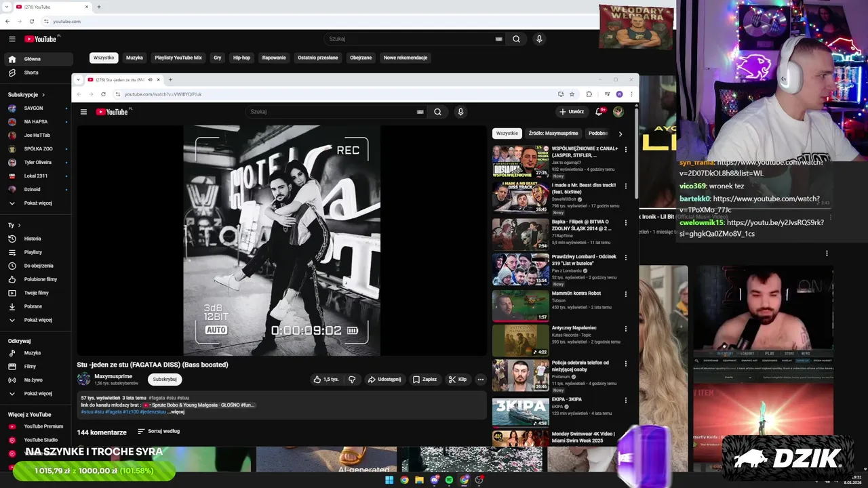
Task: Open the Chrome three-dot menu in front window
Action: coord(631,94)
